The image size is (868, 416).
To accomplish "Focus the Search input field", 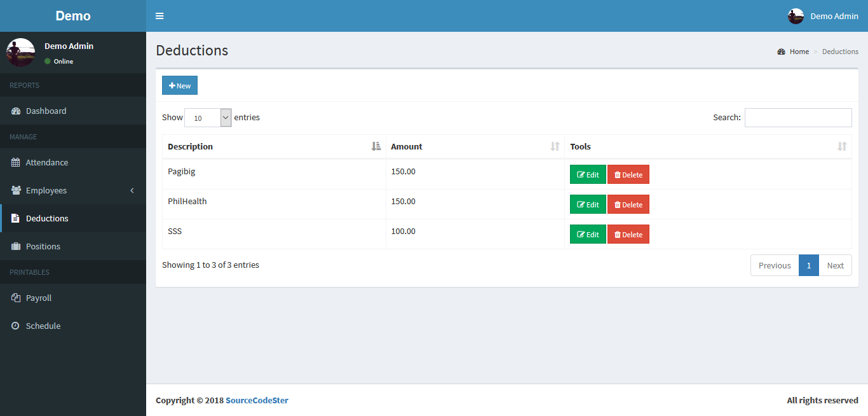I will click(798, 118).
